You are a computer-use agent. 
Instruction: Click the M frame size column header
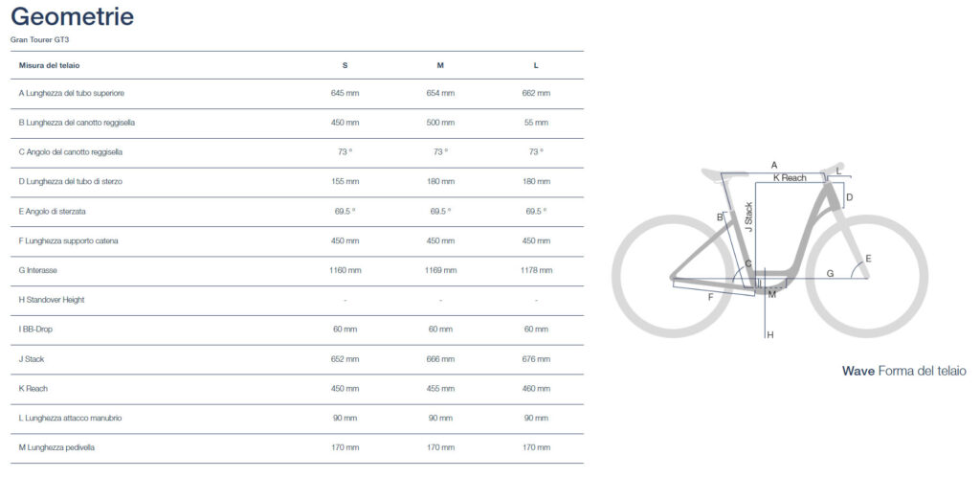tap(440, 66)
